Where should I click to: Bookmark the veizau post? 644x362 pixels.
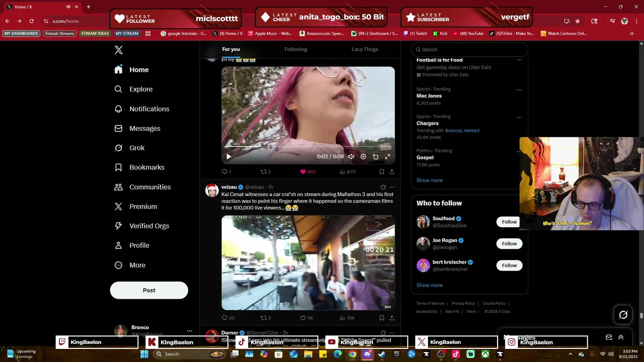[x=382, y=318]
